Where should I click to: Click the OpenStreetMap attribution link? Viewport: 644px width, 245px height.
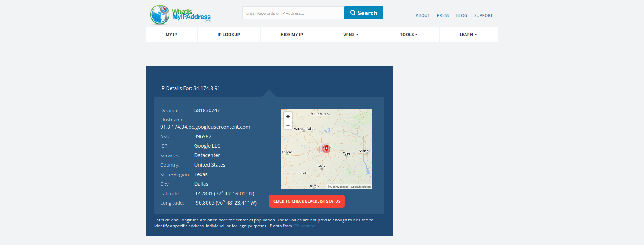click(x=361, y=187)
